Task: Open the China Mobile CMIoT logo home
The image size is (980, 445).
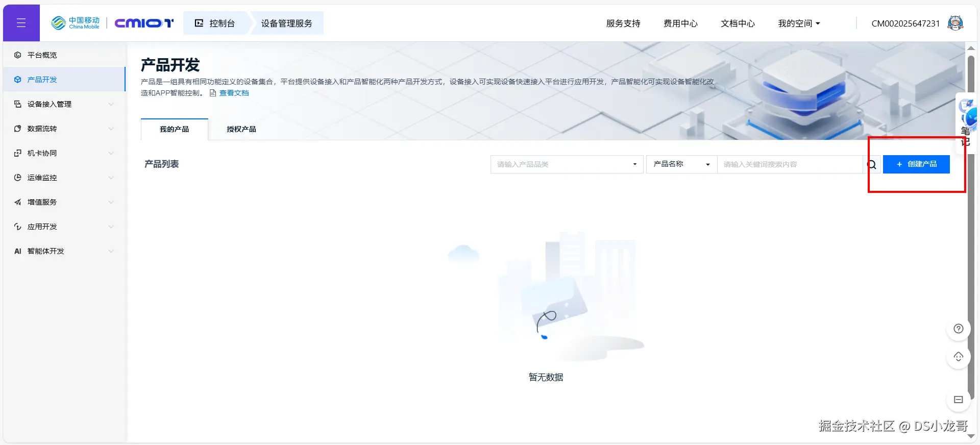Action: point(112,23)
